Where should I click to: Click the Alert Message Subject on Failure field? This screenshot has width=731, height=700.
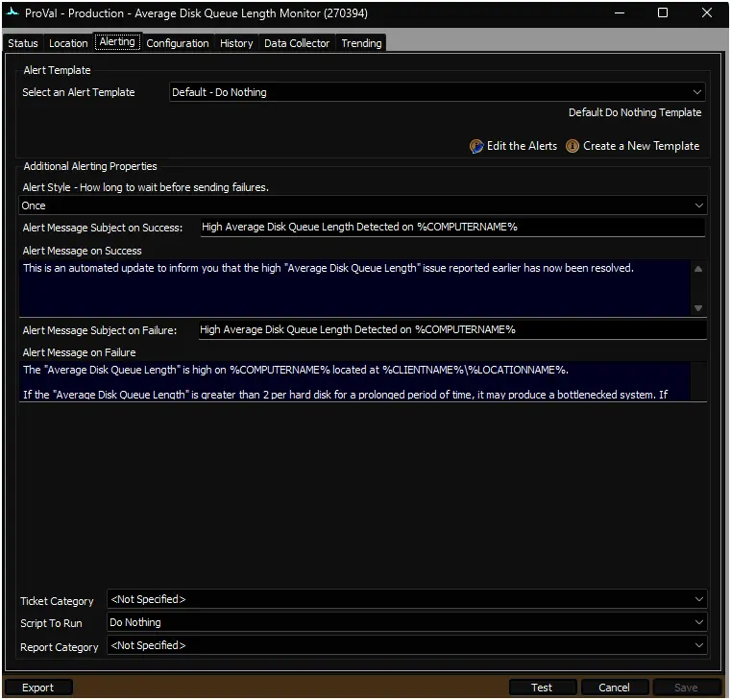(452, 330)
